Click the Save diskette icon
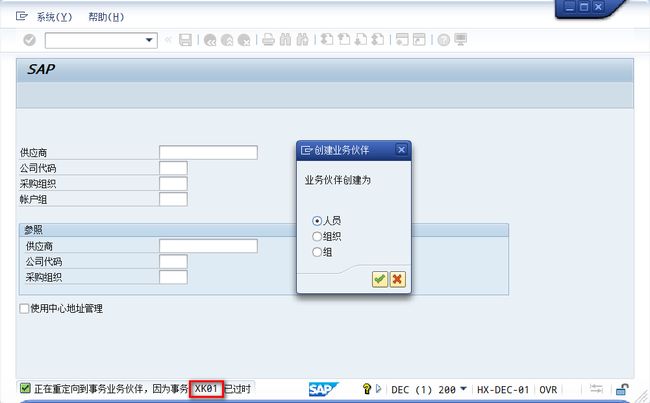The width and height of the screenshot is (650, 403). 185,40
